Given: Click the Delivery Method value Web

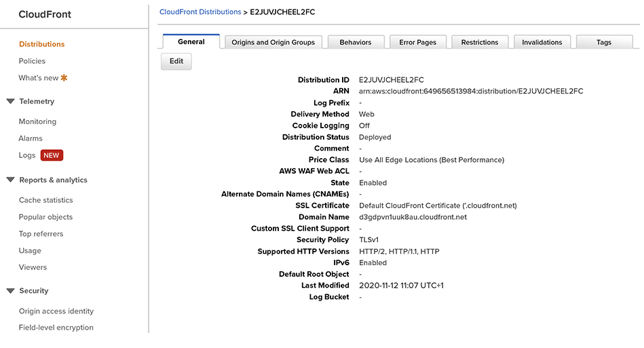Looking at the screenshot, I should point(366,114).
